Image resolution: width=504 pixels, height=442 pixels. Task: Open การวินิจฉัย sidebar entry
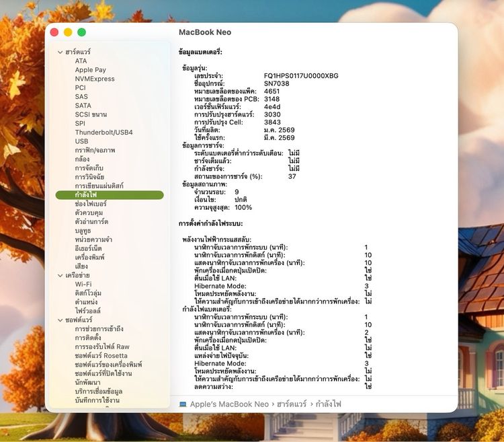tap(89, 177)
